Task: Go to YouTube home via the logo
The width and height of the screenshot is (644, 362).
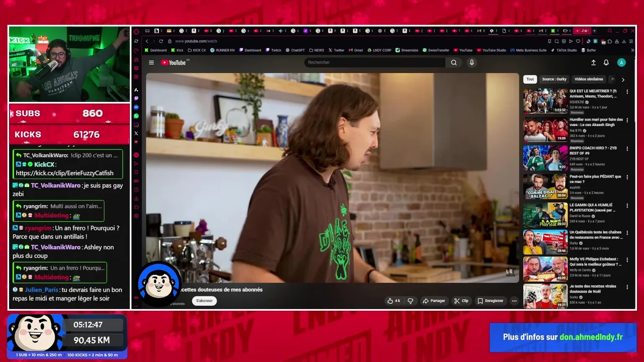Action: coord(174,62)
